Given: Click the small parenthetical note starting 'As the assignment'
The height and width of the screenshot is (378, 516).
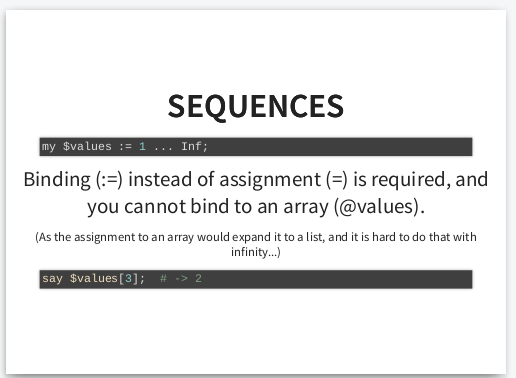Looking at the screenshot, I should pos(256,244).
